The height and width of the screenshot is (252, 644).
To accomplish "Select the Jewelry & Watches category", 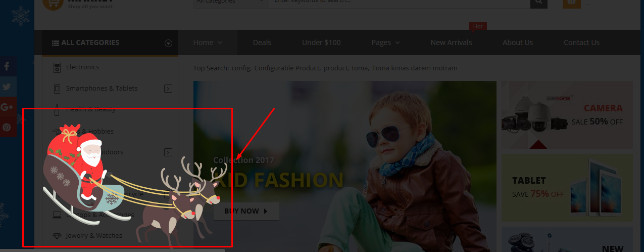I will [x=94, y=236].
